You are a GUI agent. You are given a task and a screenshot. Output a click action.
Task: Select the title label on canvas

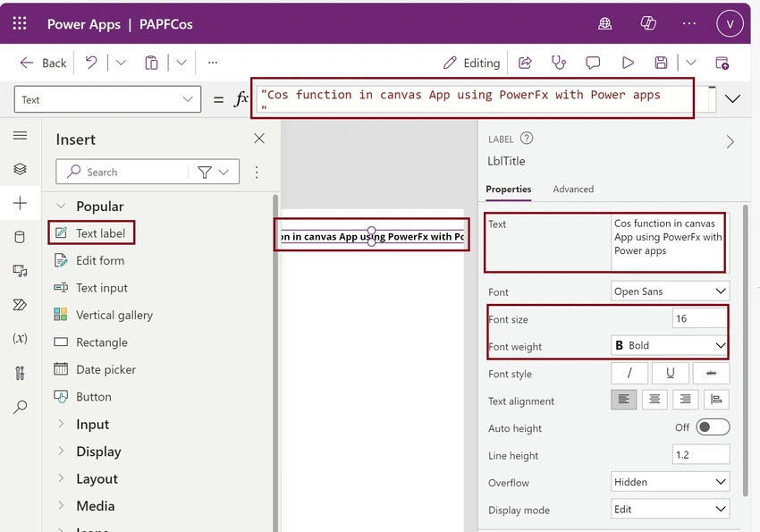click(x=372, y=236)
